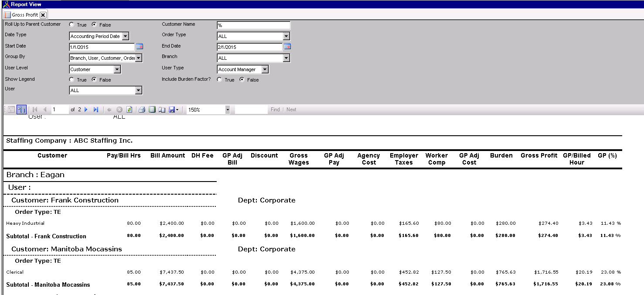Refresh the report
Image resolution: width=644 pixels, height=295 pixels.
pos(129,110)
